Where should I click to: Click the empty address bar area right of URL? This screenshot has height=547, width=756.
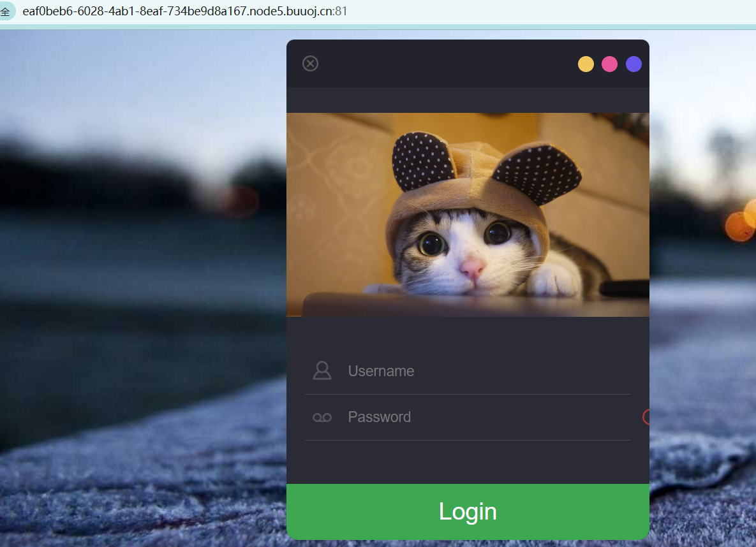542,11
